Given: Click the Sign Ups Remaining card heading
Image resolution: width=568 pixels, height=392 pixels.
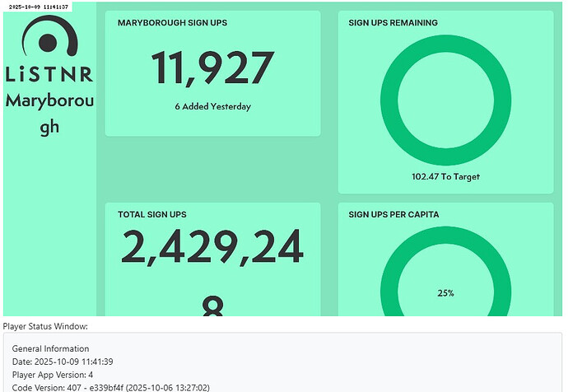Looking at the screenshot, I should (393, 23).
